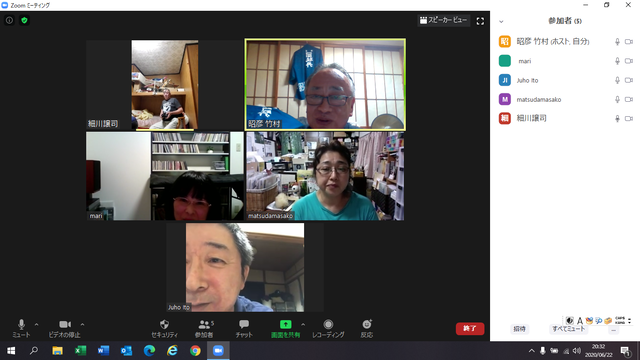The width and height of the screenshot is (640, 360).
Task: Select 細川譲司 video tile
Action: [164, 84]
